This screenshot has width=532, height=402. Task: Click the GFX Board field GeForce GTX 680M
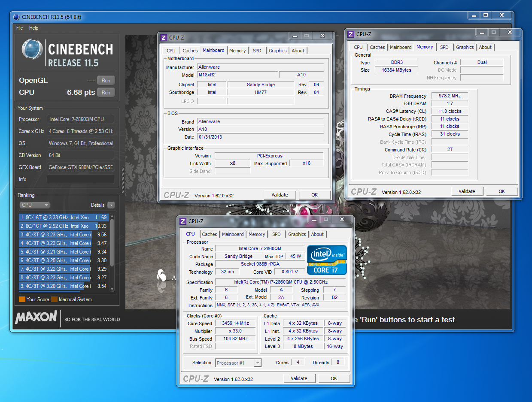[81, 167]
